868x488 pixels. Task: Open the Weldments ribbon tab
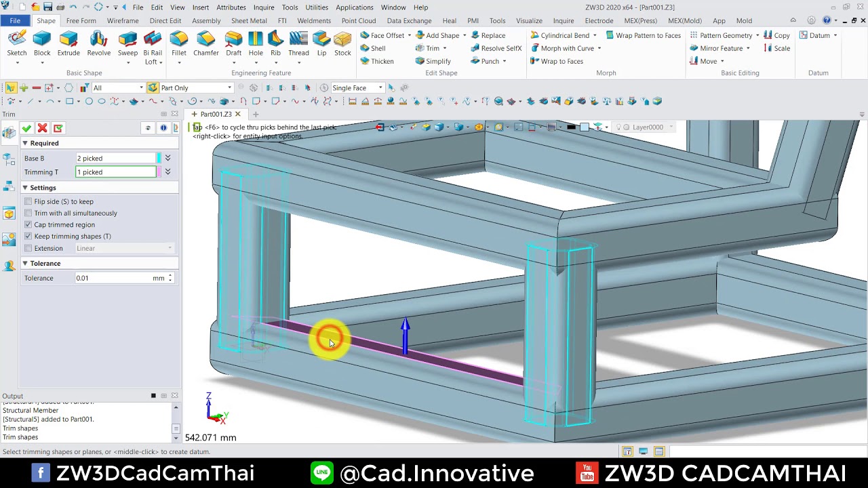pyautogui.click(x=314, y=20)
